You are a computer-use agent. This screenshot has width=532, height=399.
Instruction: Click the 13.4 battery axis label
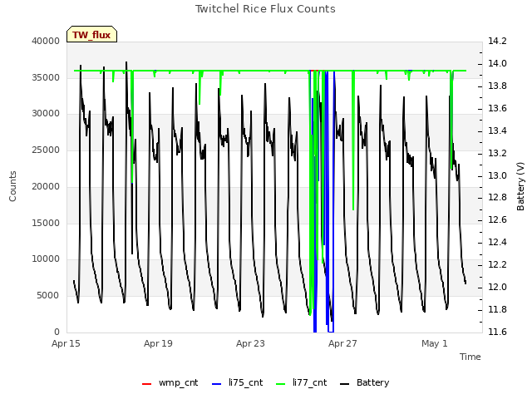tap(497, 131)
